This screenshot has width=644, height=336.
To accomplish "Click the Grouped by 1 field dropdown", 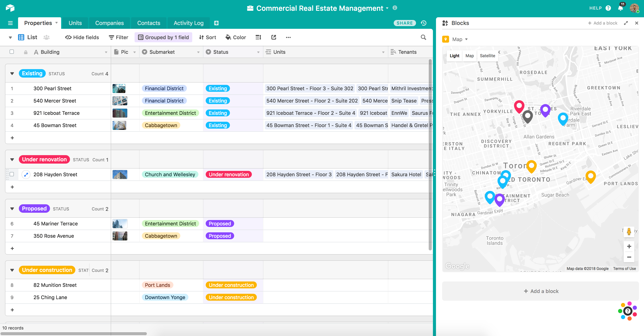I will 164,37.
